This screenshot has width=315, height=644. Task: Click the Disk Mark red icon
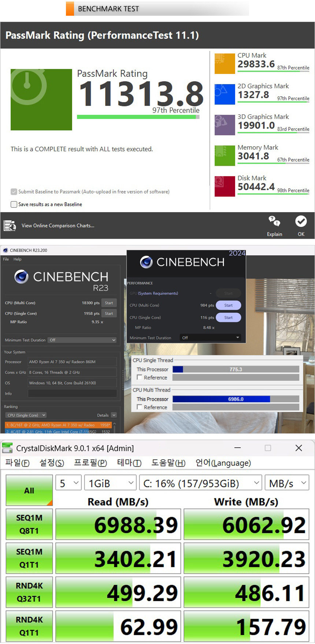[x=225, y=187]
